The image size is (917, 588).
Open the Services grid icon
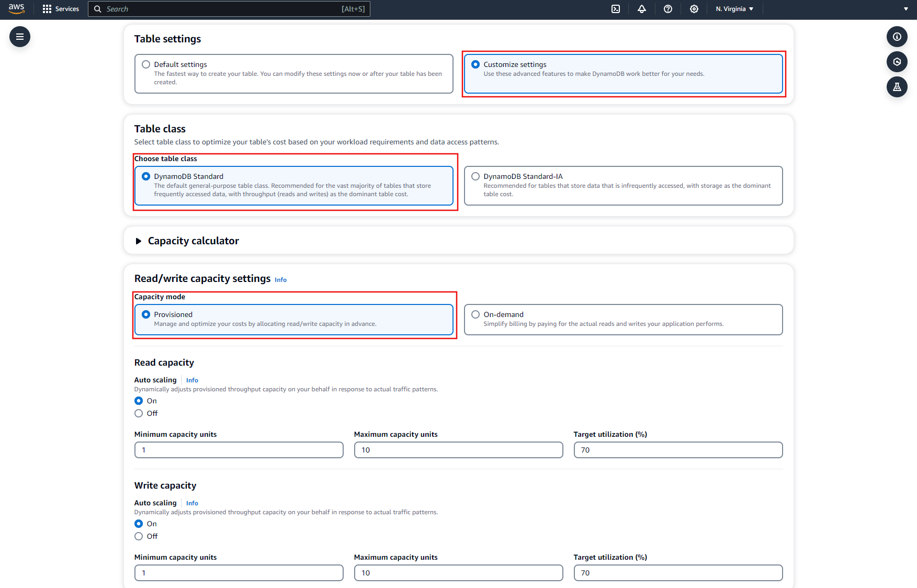47,8
